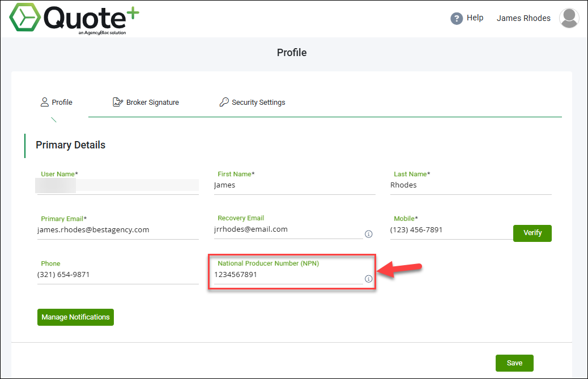View the info icon for National Producer Number
The image size is (588, 379).
pyautogui.click(x=369, y=278)
